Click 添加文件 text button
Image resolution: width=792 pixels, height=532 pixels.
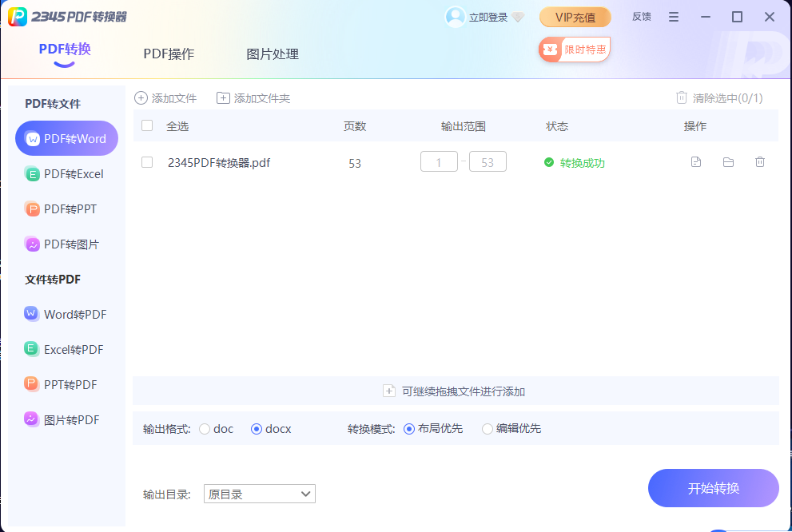pyautogui.click(x=174, y=98)
